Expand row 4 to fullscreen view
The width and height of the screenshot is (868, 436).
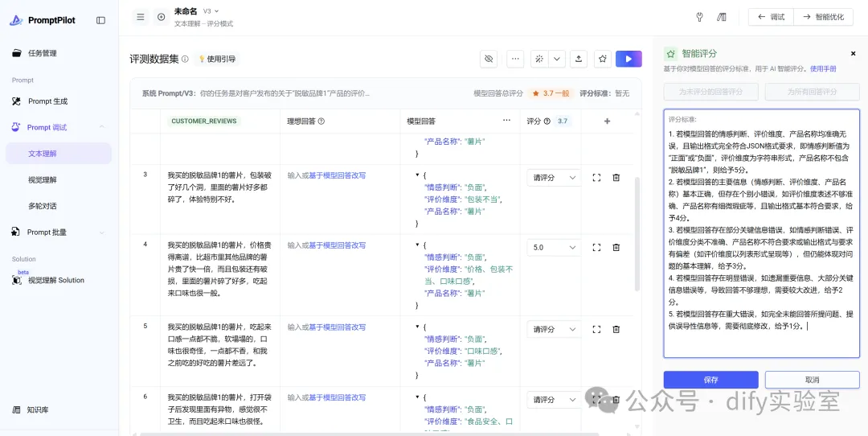pos(596,248)
